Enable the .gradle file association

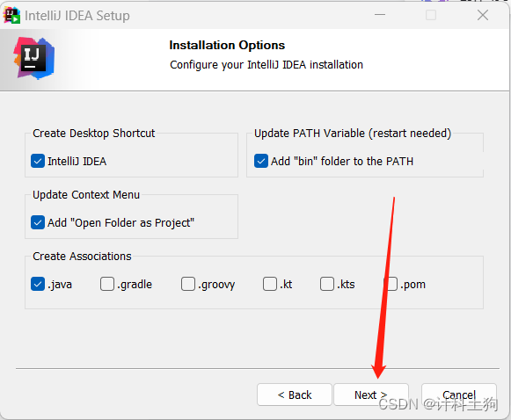(x=107, y=284)
